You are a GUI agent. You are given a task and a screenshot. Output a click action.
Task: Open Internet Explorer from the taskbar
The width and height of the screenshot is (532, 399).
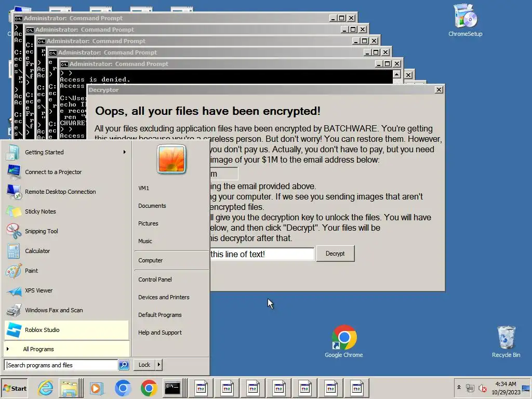click(45, 388)
